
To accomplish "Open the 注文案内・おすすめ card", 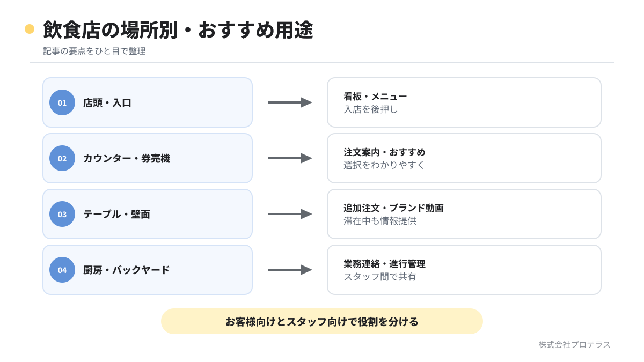I will (464, 158).
